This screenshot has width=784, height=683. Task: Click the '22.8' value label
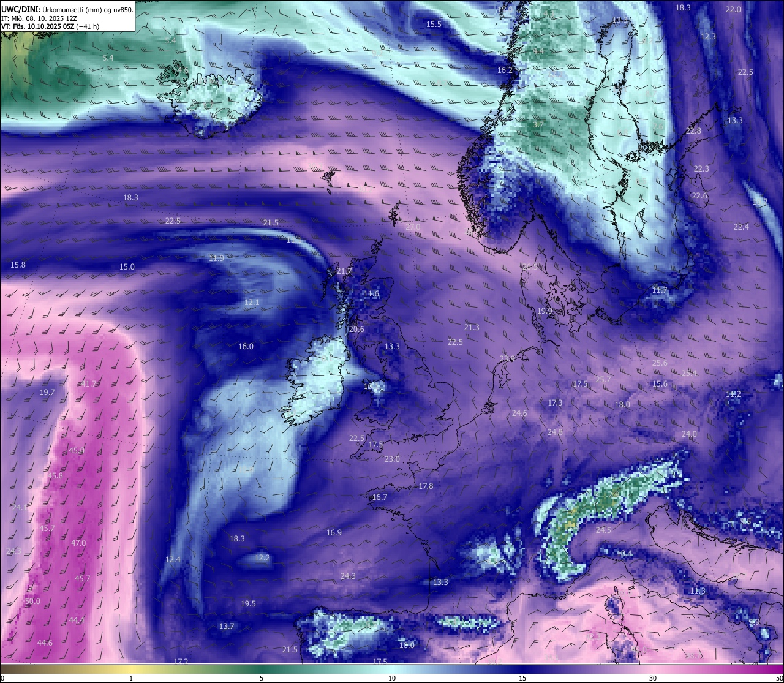[693, 131]
